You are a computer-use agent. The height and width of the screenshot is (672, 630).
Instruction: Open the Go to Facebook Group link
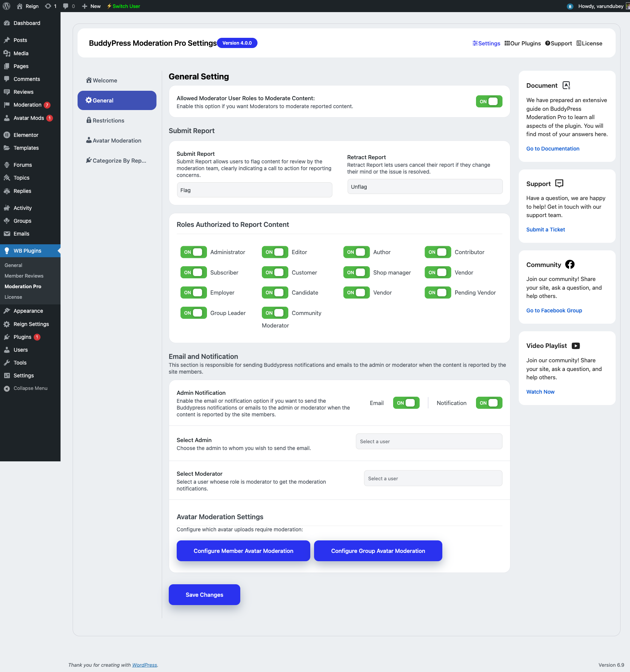tap(554, 310)
